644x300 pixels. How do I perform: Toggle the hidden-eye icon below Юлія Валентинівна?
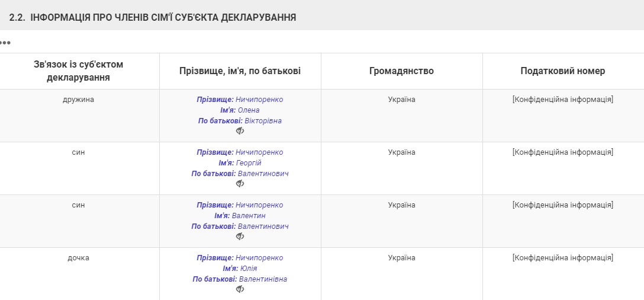240,289
